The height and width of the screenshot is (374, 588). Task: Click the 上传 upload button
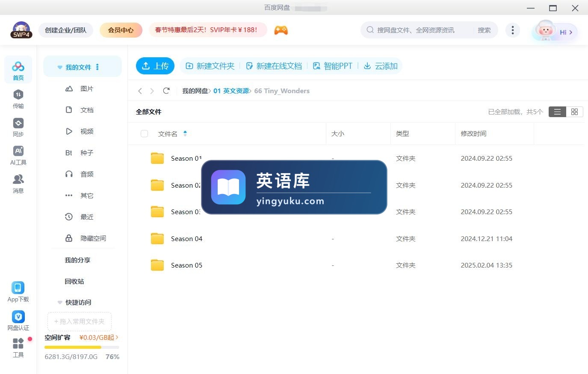(x=155, y=66)
